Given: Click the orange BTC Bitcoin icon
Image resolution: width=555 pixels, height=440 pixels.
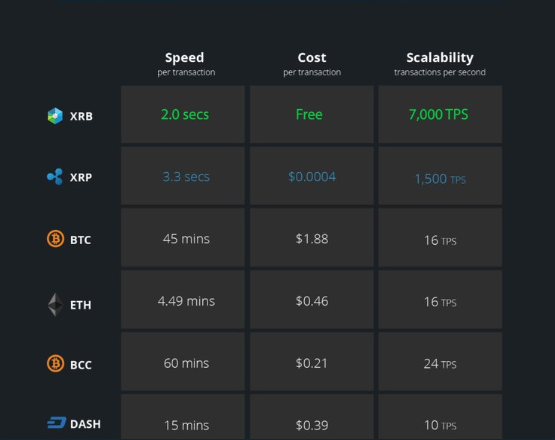Looking at the screenshot, I should point(56,239).
